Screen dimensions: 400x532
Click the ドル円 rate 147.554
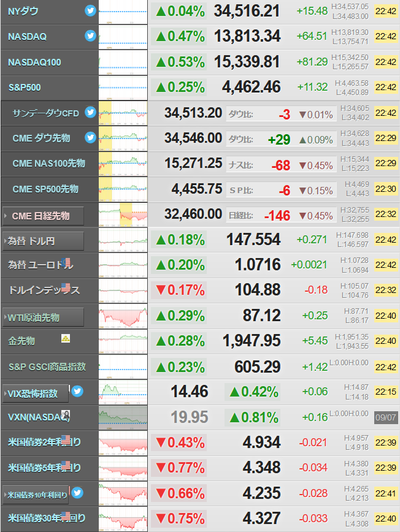click(x=253, y=240)
